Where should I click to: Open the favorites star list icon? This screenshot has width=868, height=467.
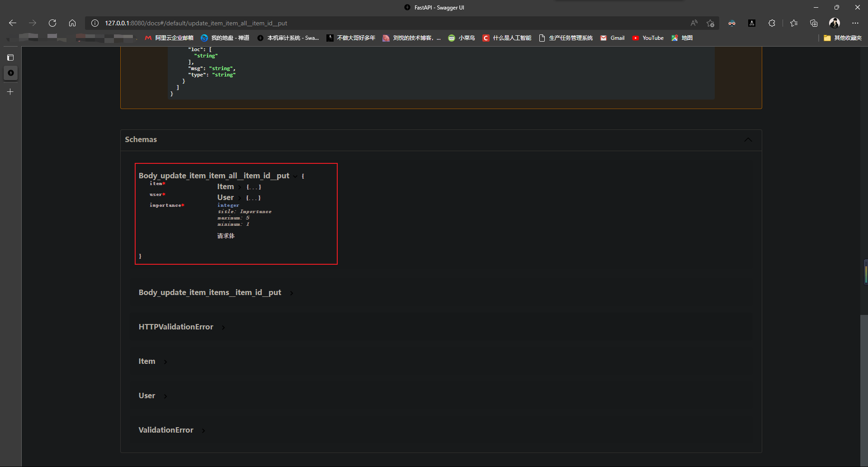(794, 23)
